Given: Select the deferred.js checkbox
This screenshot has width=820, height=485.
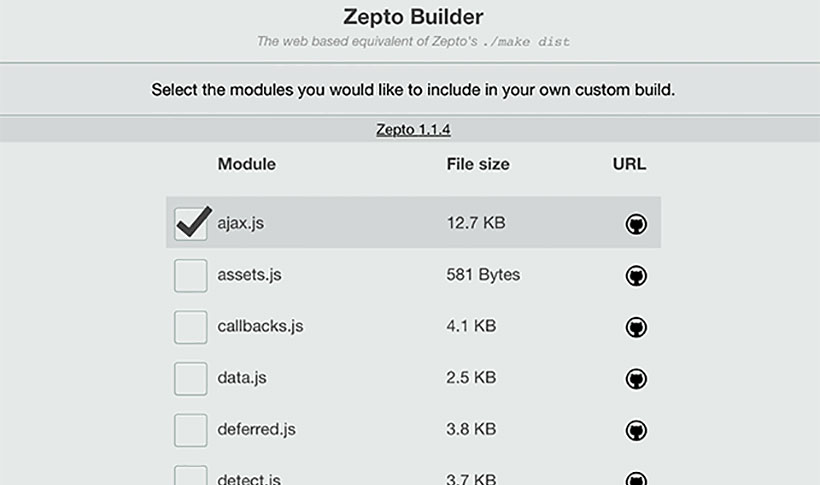Looking at the screenshot, I should pos(190,430).
